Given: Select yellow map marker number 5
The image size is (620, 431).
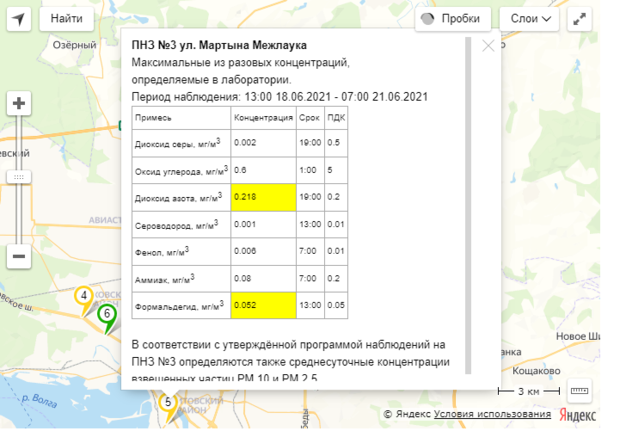Looking at the screenshot, I should [167, 401].
